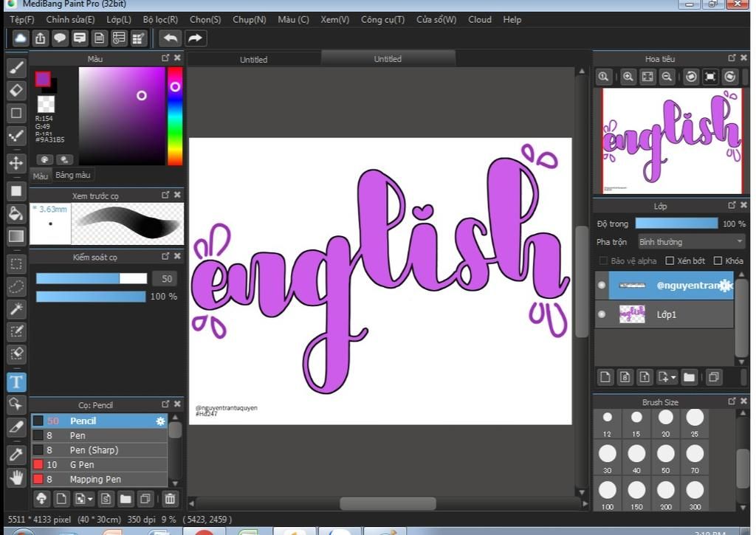Open the cloud save icon
Screen dimensions: 756x535
[x=20, y=38]
